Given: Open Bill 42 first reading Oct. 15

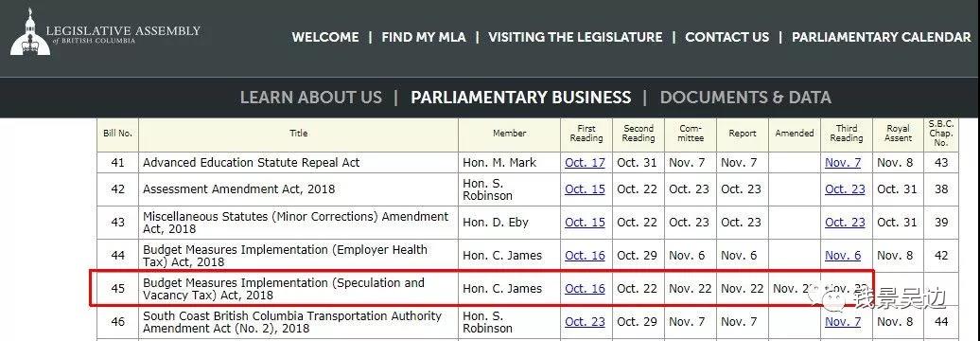Looking at the screenshot, I should (x=585, y=188).
